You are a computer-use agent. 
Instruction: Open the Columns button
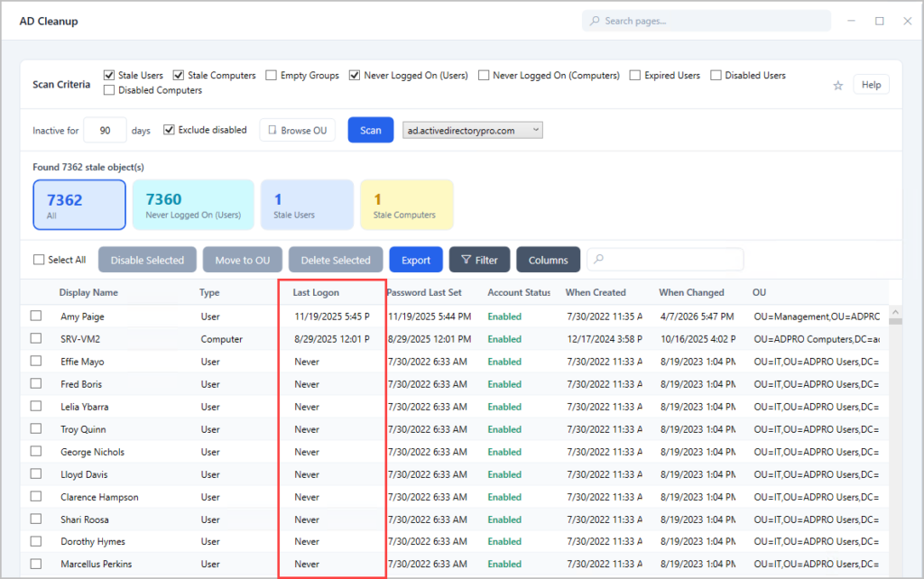[x=548, y=260]
